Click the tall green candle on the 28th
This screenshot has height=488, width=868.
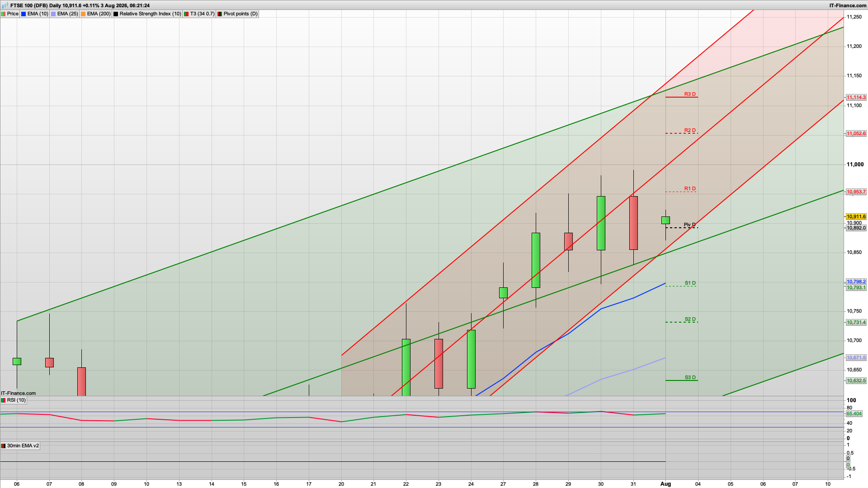pyautogui.click(x=536, y=260)
